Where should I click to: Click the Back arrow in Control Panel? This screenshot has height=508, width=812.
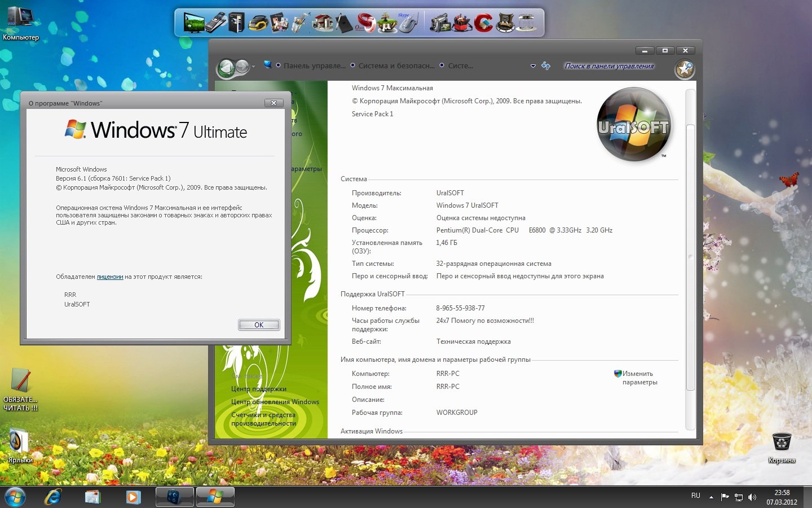[x=227, y=68]
